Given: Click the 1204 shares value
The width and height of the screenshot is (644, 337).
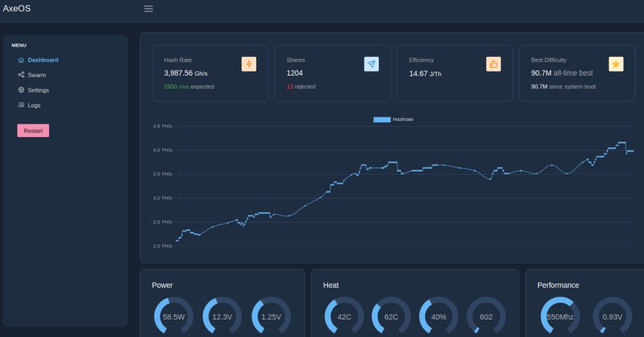Looking at the screenshot, I should 294,73.
